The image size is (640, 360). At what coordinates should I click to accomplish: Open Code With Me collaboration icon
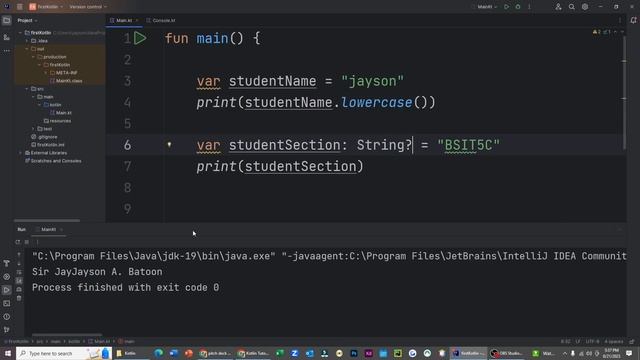pos(558,7)
